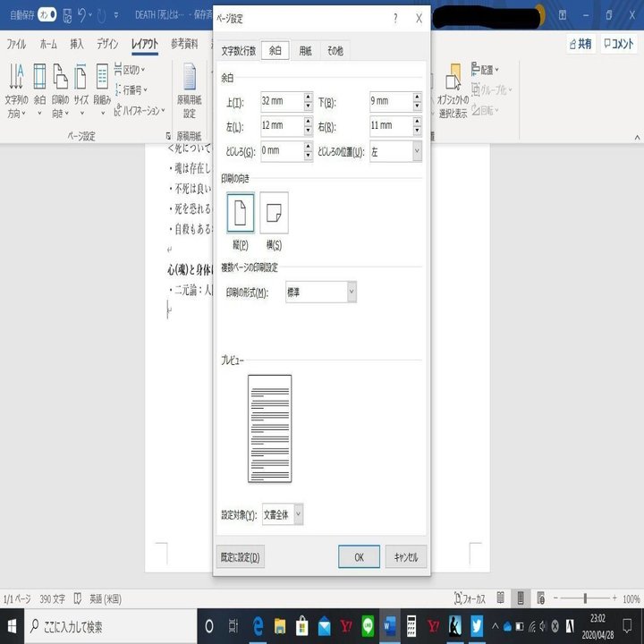Screen dimensions: 644x644
Task: Increase the 上 top margin with up arrow
Action: [x=308, y=97]
